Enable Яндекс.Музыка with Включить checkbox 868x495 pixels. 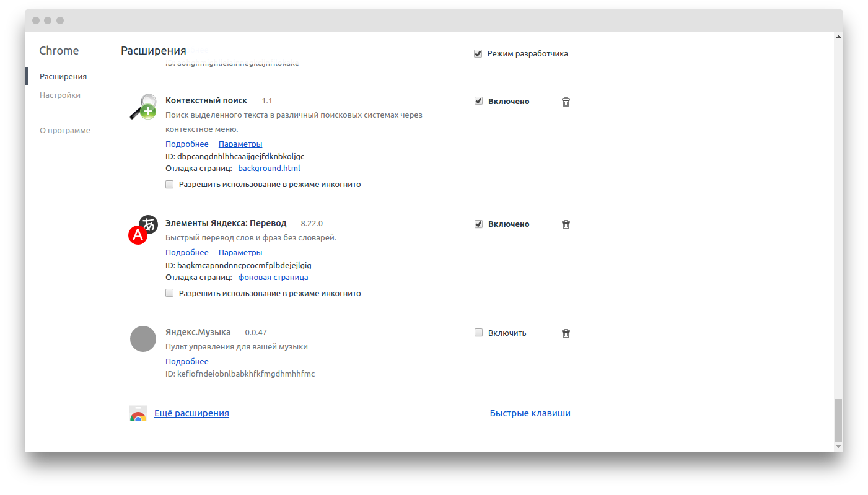[x=478, y=333]
